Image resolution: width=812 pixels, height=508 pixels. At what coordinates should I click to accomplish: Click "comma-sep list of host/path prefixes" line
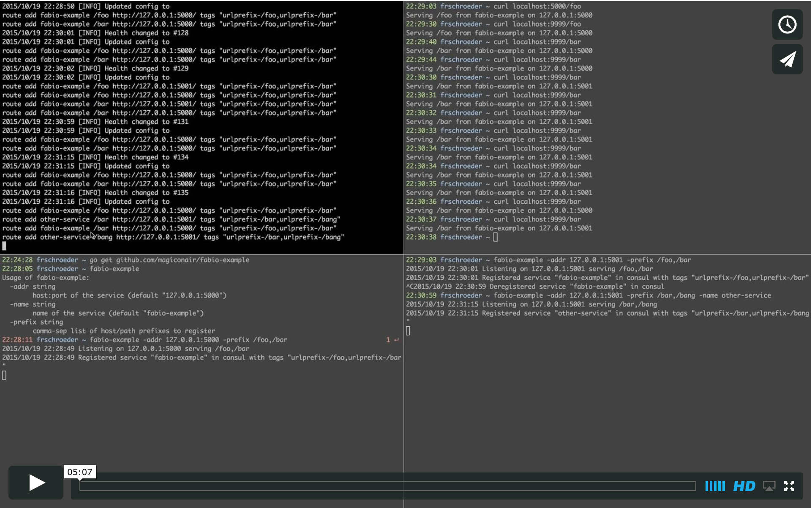[124, 331]
